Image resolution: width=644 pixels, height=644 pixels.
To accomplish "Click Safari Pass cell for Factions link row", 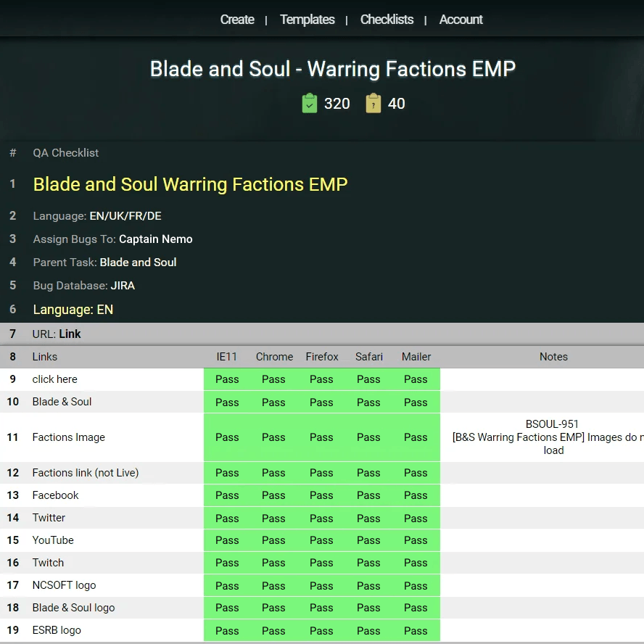I will click(368, 473).
